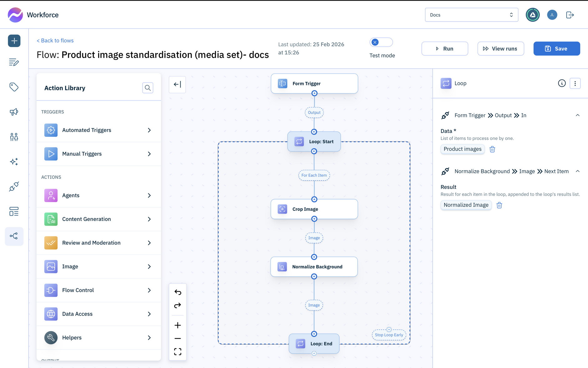This screenshot has width=588, height=368.
Task: Open the Docs dropdown selector
Action: tap(471, 15)
